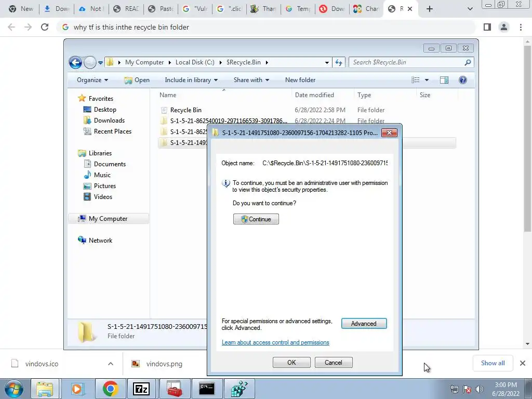Open Share with menu
532x399 pixels.
[251, 80]
